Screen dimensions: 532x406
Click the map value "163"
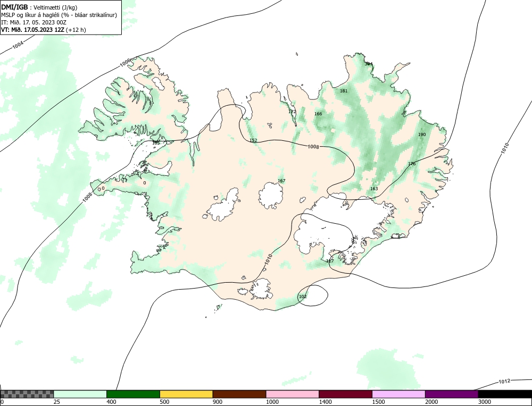[374, 189]
